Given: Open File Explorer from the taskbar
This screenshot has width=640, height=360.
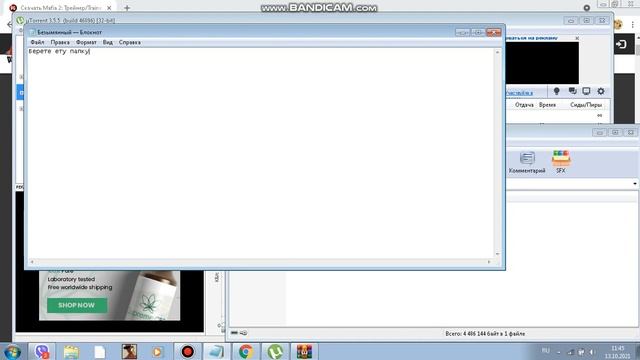Looking at the screenshot, I should [x=71, y=351].
